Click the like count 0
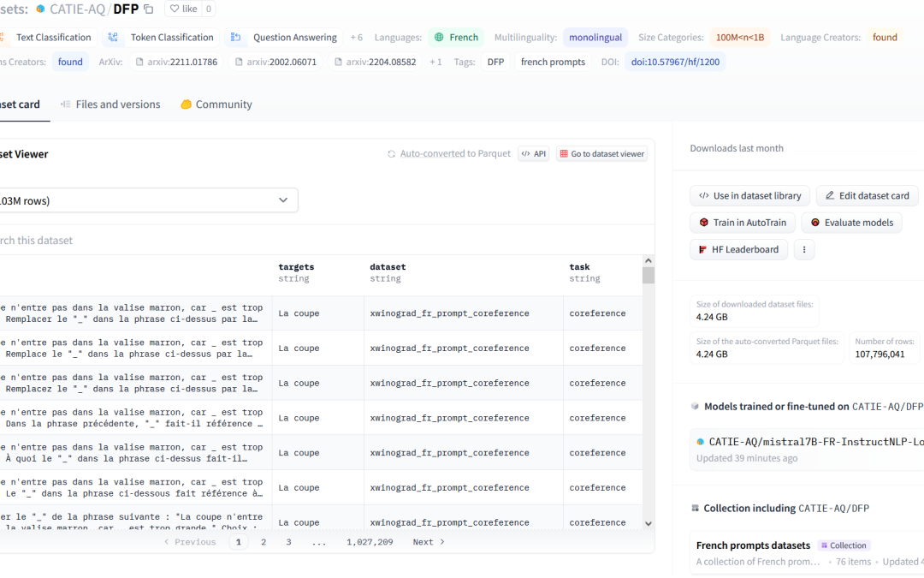Viewport: 924px width, 578px height. click(209, 9)
